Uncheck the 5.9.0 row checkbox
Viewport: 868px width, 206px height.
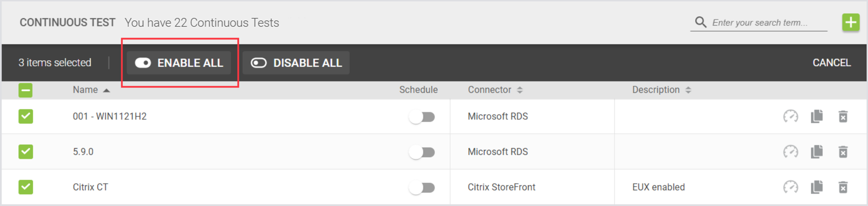[x=26, y=152]
